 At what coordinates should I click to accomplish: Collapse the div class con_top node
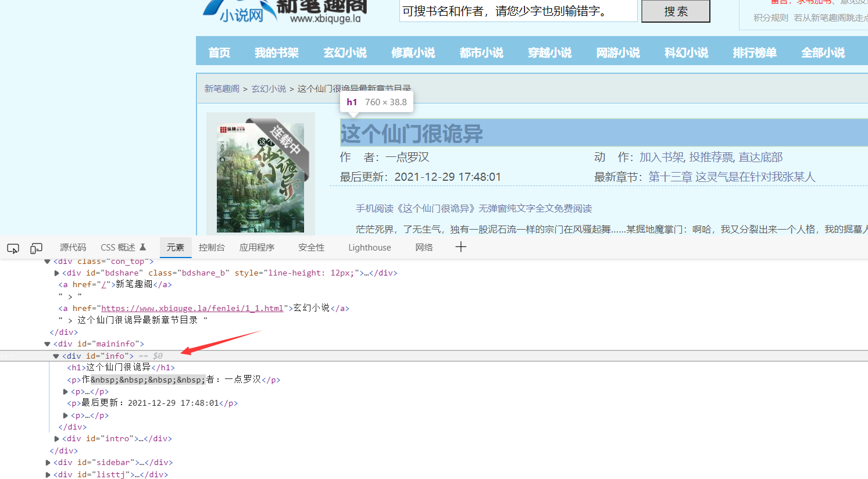point(48,262)
